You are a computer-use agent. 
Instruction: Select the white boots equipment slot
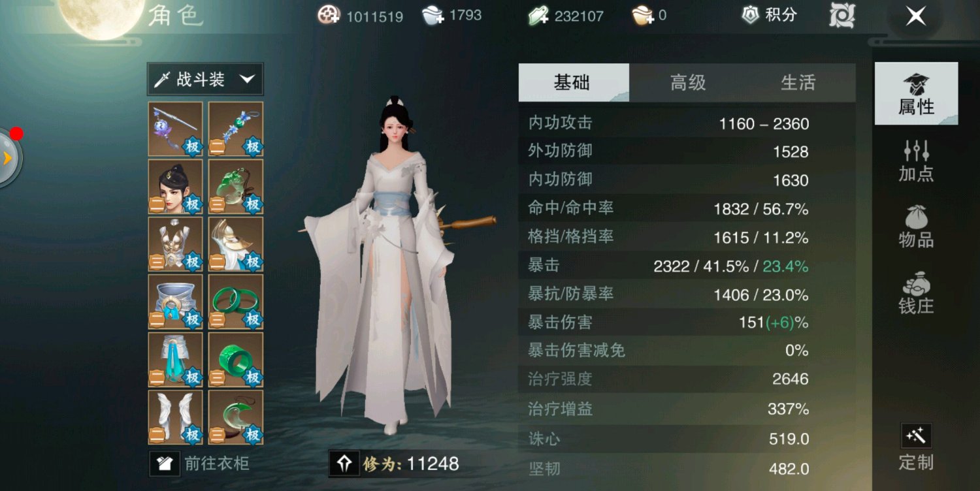(x=175, y=417)
